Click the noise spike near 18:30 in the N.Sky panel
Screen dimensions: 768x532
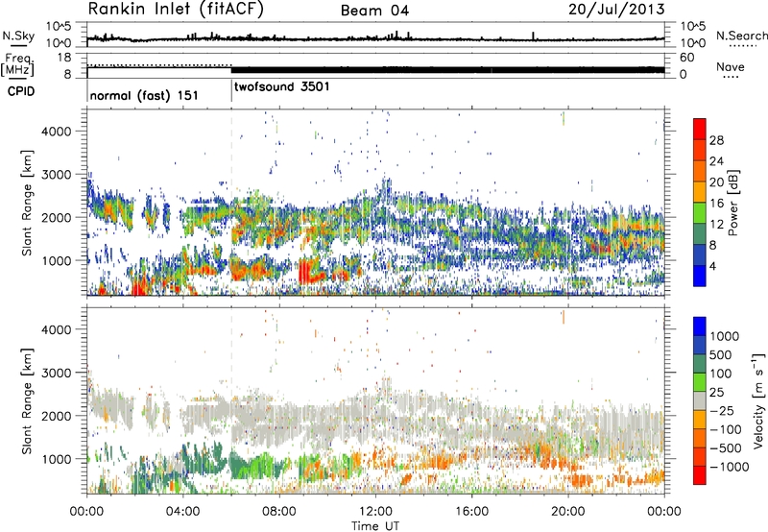[533, 36]
